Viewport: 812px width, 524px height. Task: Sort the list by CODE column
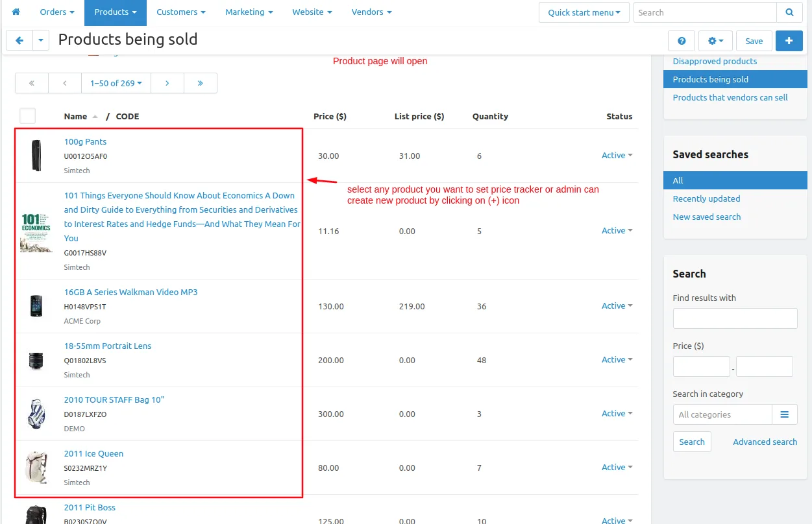[127, 116]
